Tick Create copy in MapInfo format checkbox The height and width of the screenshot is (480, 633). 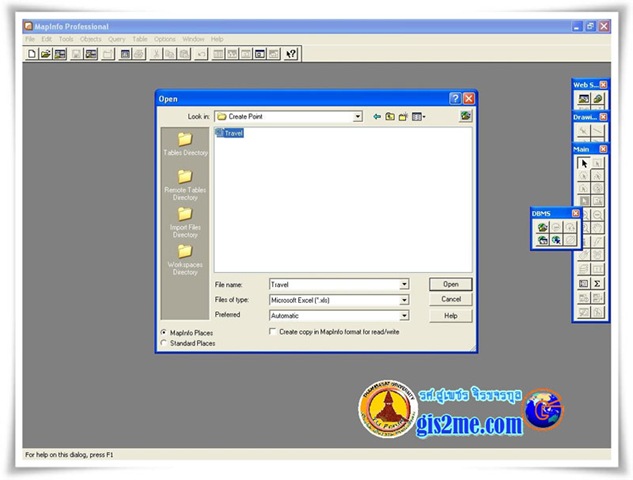click(273, 331)
